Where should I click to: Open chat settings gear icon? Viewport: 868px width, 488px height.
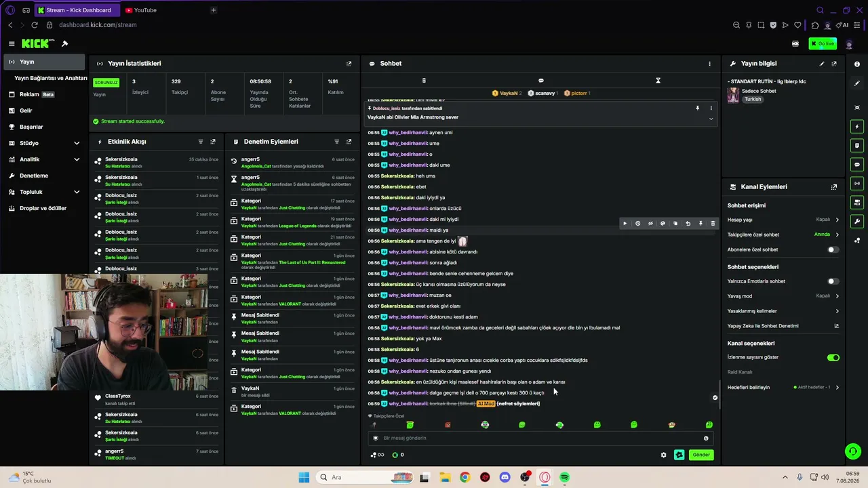pos(663,455)
